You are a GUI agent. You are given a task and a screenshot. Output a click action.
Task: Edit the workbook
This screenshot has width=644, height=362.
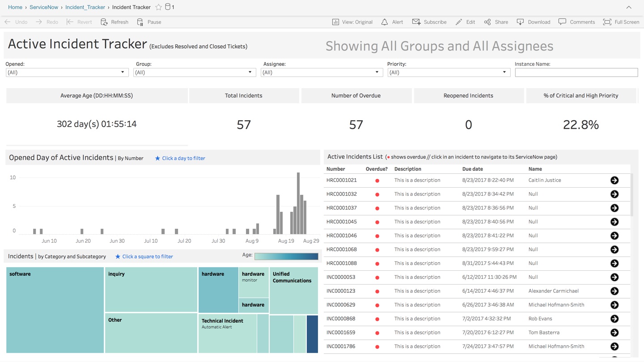(x=465, y=22)
